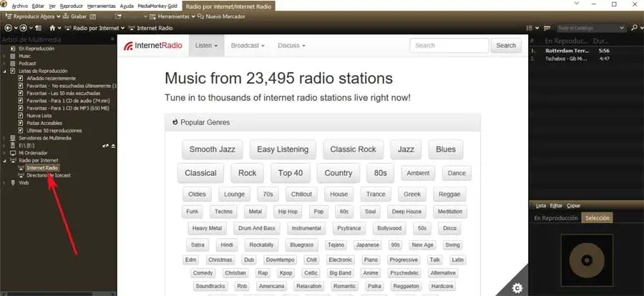Choose the Smooth Jazz genre button

coord(213,149)
